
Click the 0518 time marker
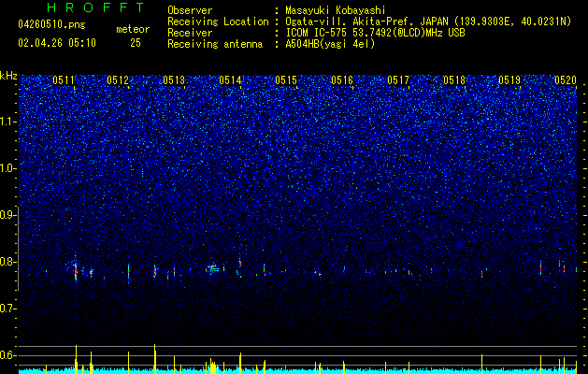click(x=453, y=80)
